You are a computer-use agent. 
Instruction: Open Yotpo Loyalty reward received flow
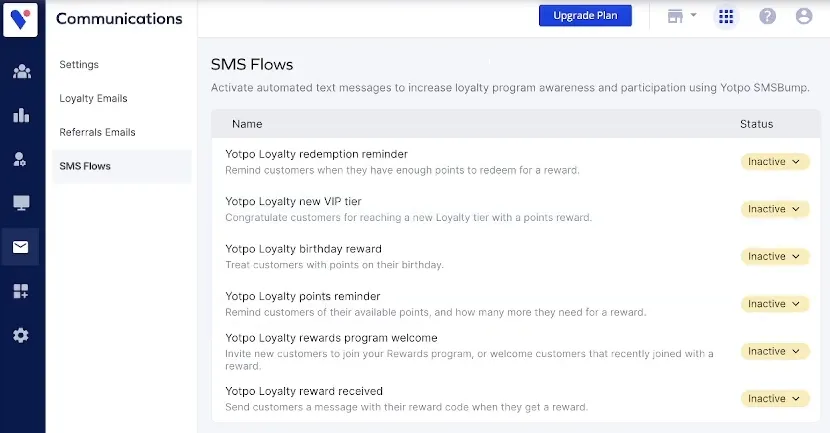304,391
